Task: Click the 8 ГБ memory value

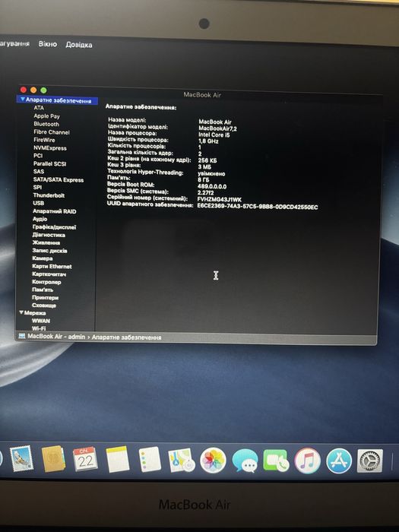Action: pyautogui.click(x=204, y=180)
